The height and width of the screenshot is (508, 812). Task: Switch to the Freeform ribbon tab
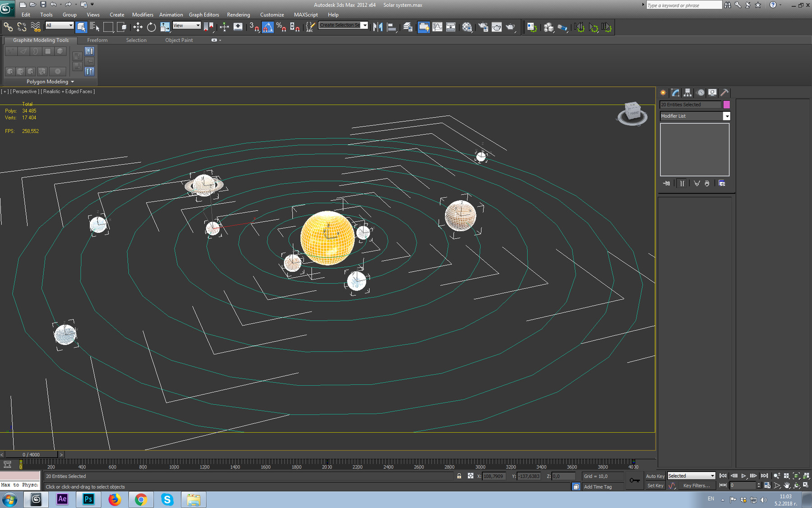coord(97,40)
